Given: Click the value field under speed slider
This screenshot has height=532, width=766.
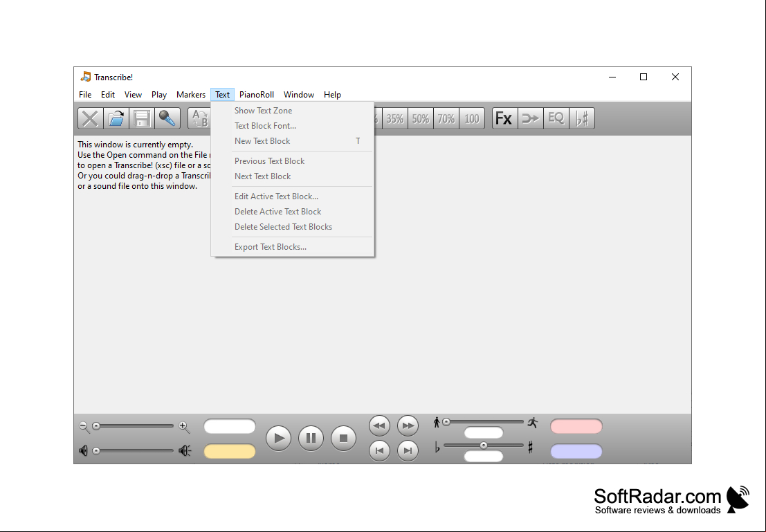Looking at the screenshot, I should click(484, 432).
